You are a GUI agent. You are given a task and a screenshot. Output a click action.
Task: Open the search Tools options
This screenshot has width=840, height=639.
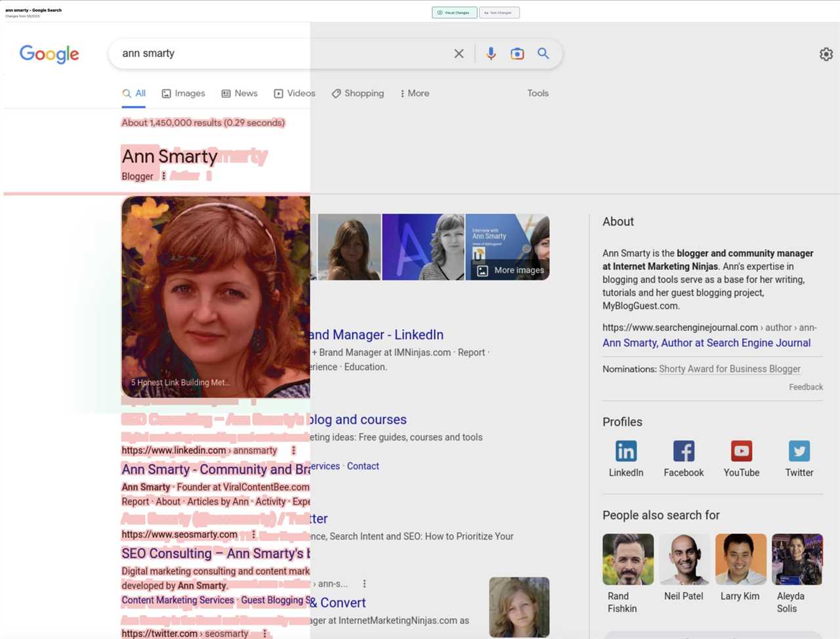[538, 93]
